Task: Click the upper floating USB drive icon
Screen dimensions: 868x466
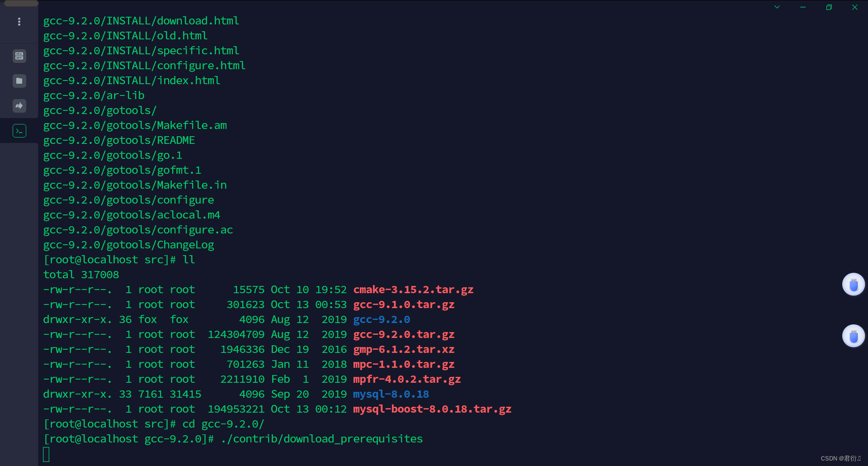Action: coord(853,285)
